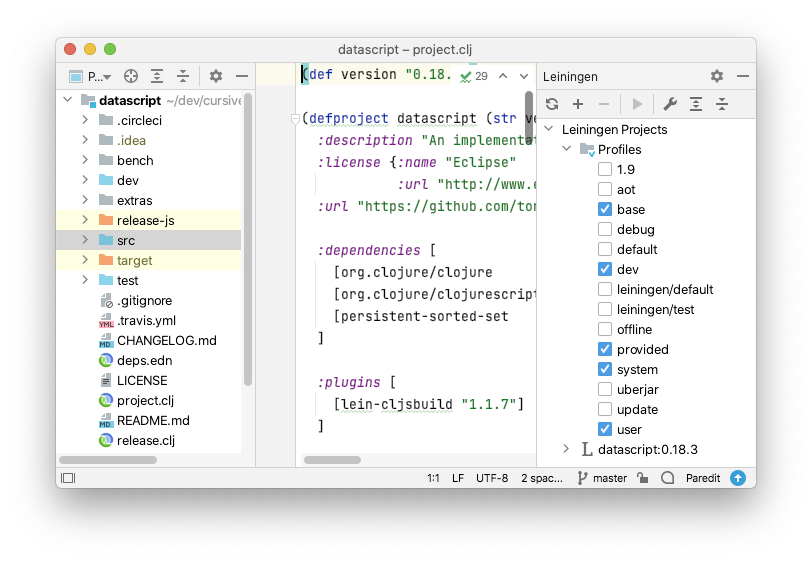
Task: Hide the Leiningen panel
Action: click(x=743, y=77)
